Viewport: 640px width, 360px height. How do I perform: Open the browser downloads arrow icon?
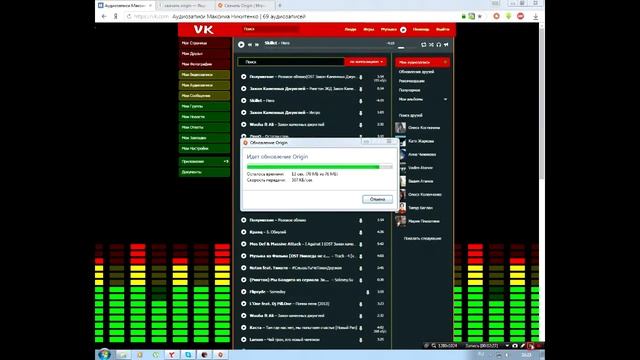click(x=536, y=16)
